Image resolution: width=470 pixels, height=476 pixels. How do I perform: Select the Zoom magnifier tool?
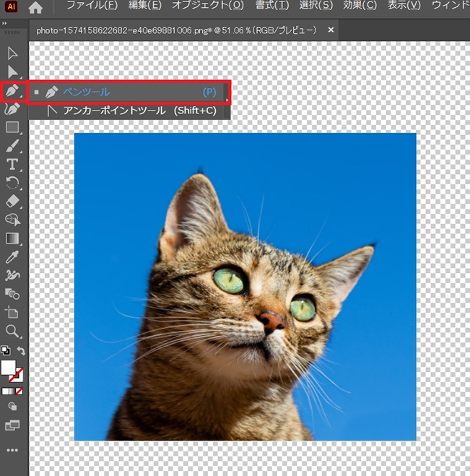tap(12, 331)
